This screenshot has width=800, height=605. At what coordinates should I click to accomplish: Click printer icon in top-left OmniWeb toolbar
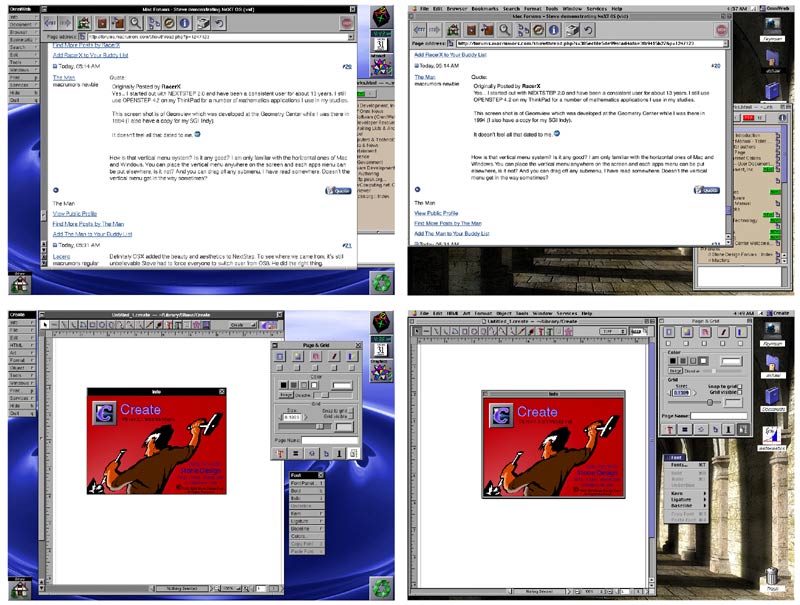click(x=203, y=23)
